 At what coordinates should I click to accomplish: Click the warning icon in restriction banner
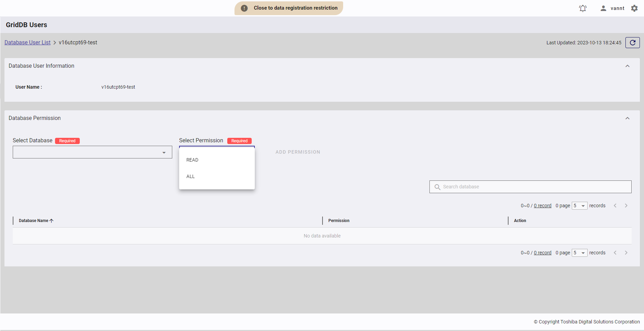pyautogui.click(x=244, y=8)
